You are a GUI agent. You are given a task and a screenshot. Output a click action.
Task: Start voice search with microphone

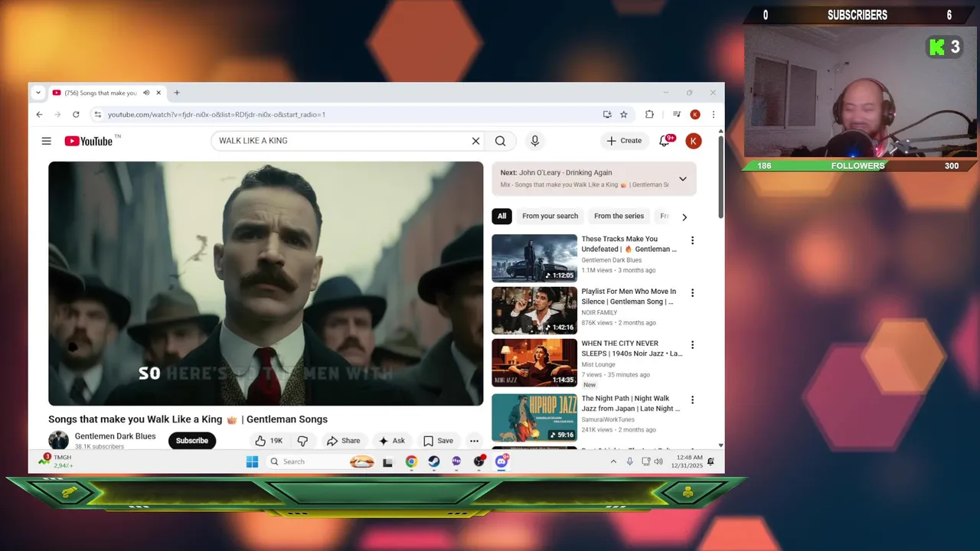[x=535, y=141]
